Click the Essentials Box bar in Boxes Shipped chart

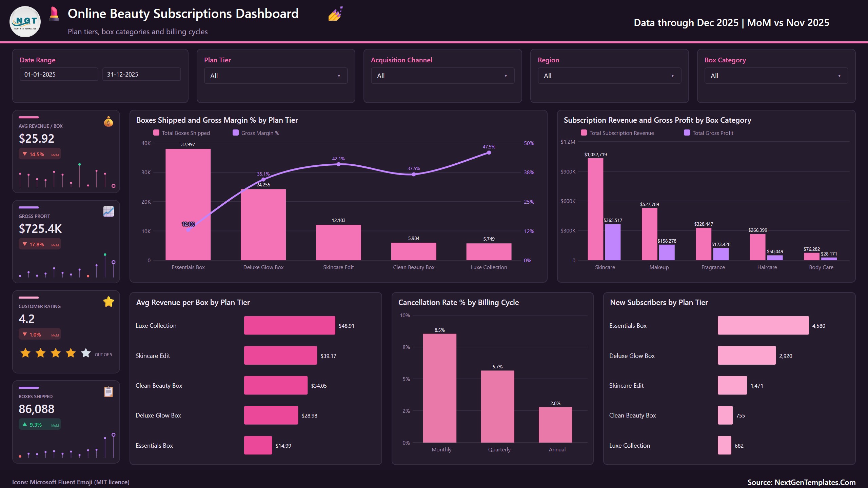[x=188, y=205]
